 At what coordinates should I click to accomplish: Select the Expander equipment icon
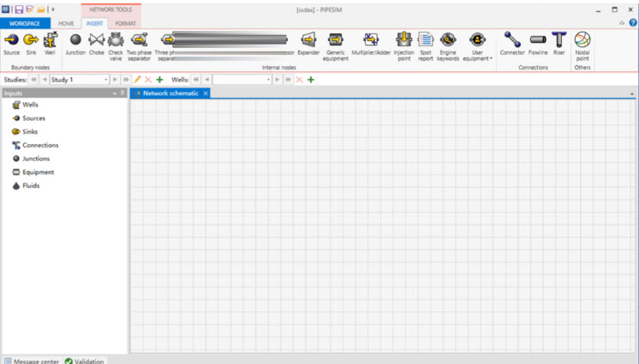pyautogui.click(x=308, y=43)
